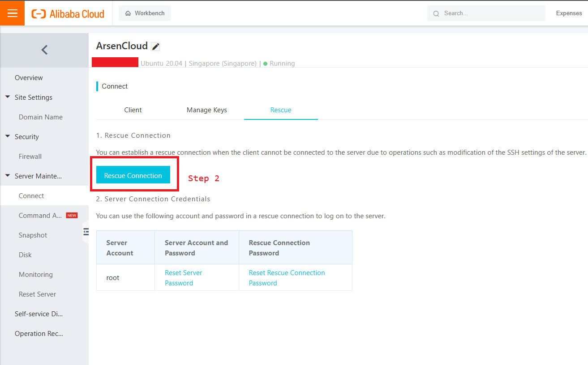Image resolution: width=588 pixels, height=365 pixels.
Task: Open Self-service Diagnosis in sidebar
Action: [39, 314]
